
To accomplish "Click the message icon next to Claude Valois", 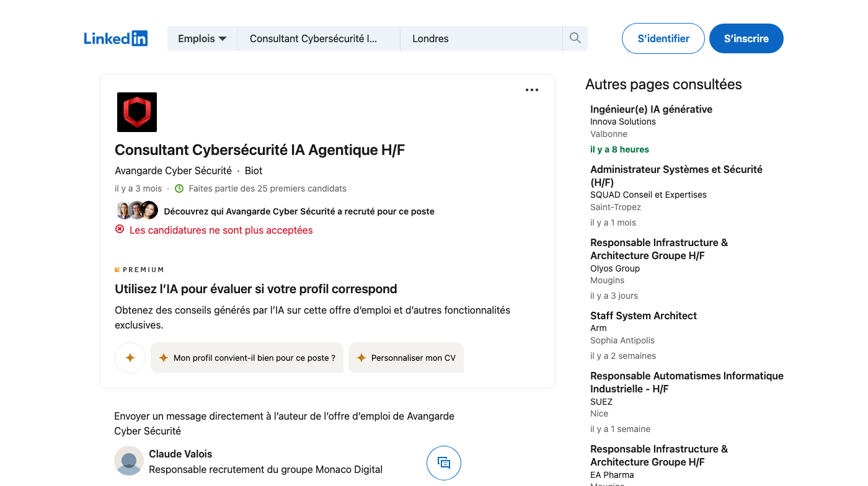I will pos(444,463).
